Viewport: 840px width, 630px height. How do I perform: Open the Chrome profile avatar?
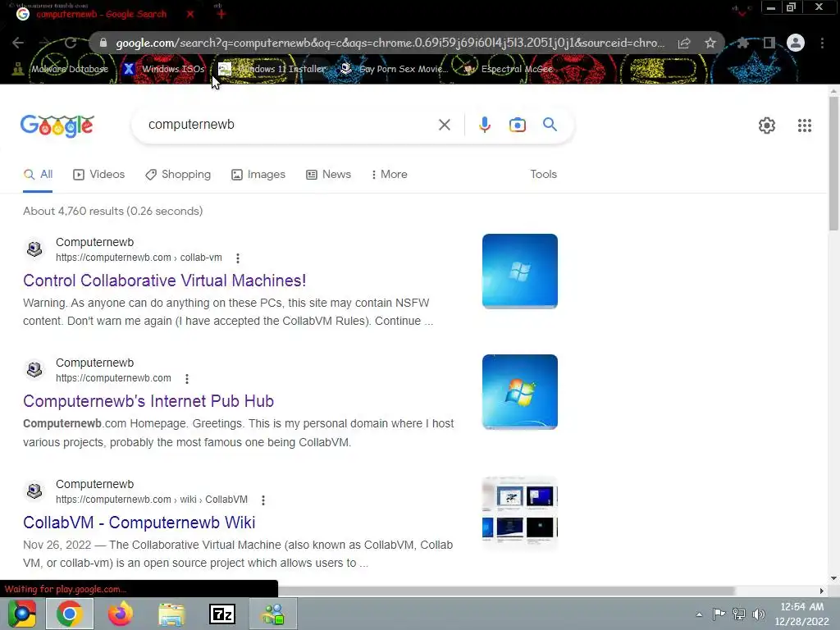pyautogui.click(x=796, y=43)
